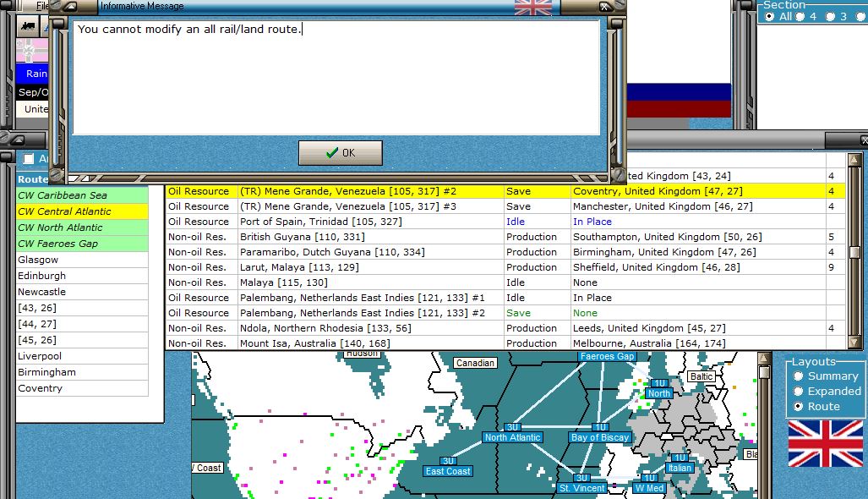Choose the Expanded layout
Screen dimensions: 868x499
point(798,391)
